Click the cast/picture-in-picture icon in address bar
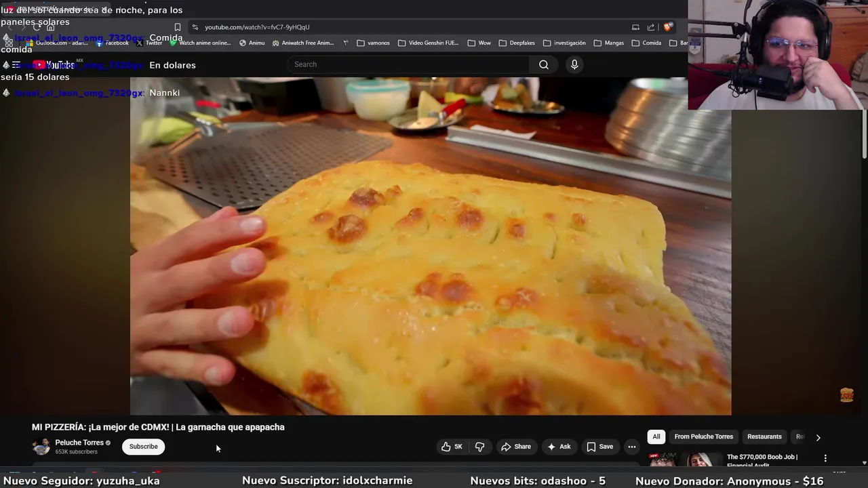Viewport: 868px width, 488px height. coord(635,27)
